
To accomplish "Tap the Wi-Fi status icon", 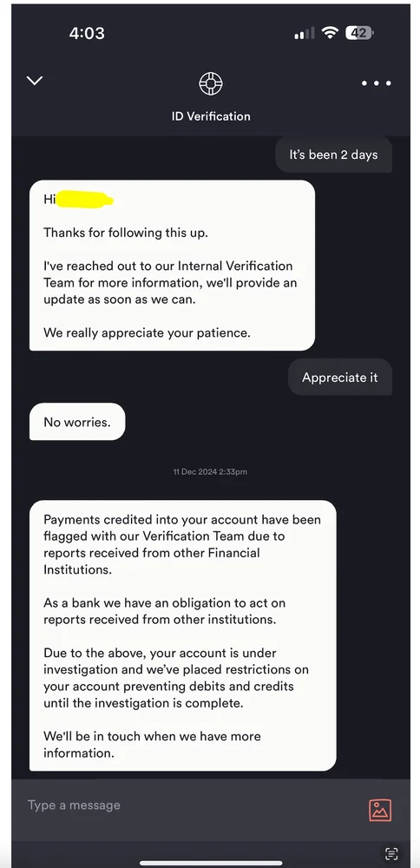I will [331, 33].
